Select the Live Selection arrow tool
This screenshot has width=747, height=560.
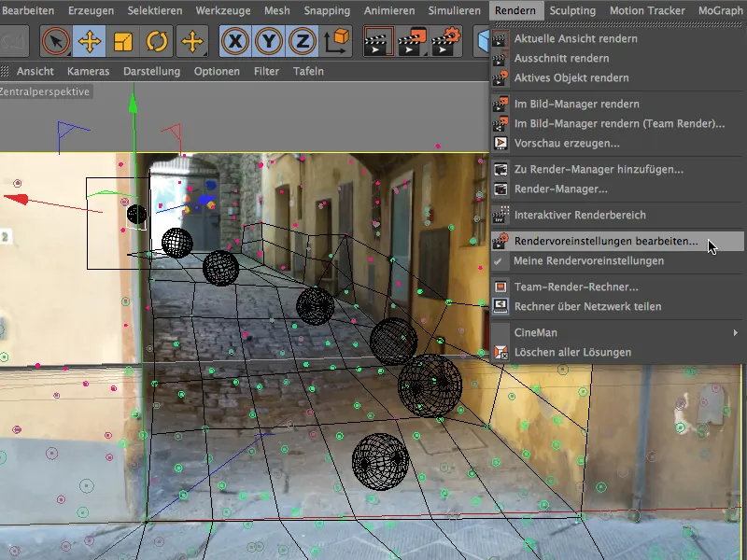coord(54,42)
